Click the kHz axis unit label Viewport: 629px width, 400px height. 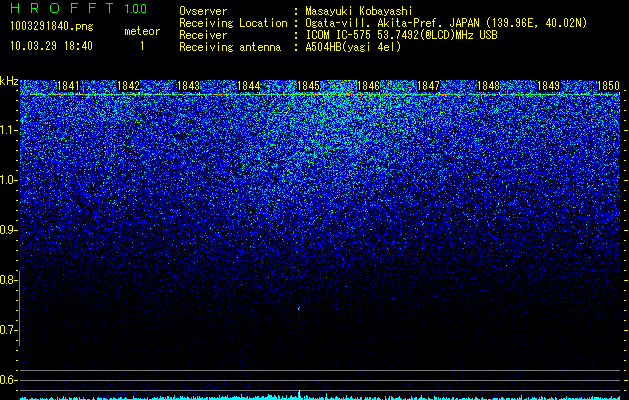tap(9, 81)
